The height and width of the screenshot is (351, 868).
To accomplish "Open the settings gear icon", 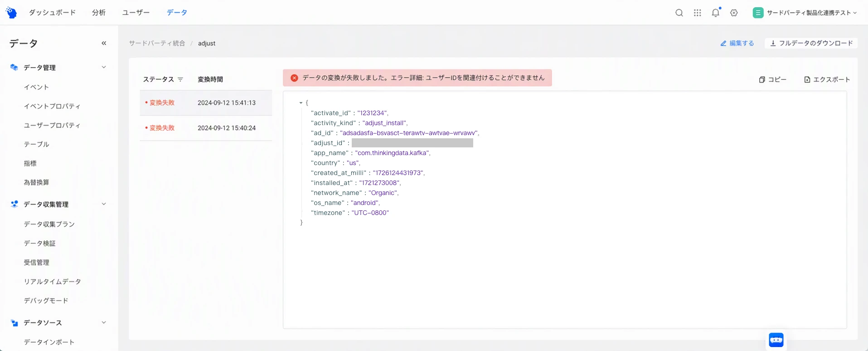I will tap(734, 13).
